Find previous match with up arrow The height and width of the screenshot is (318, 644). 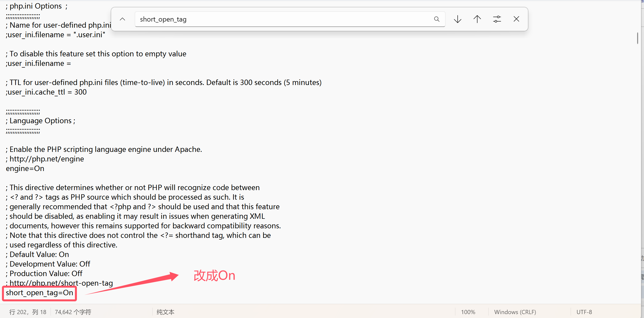tap(477, 19)
